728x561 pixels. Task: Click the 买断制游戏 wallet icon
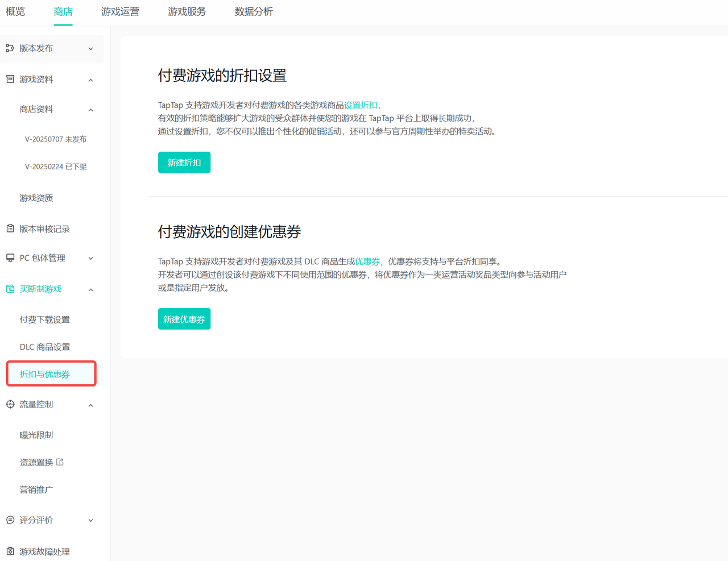(10, 289)
